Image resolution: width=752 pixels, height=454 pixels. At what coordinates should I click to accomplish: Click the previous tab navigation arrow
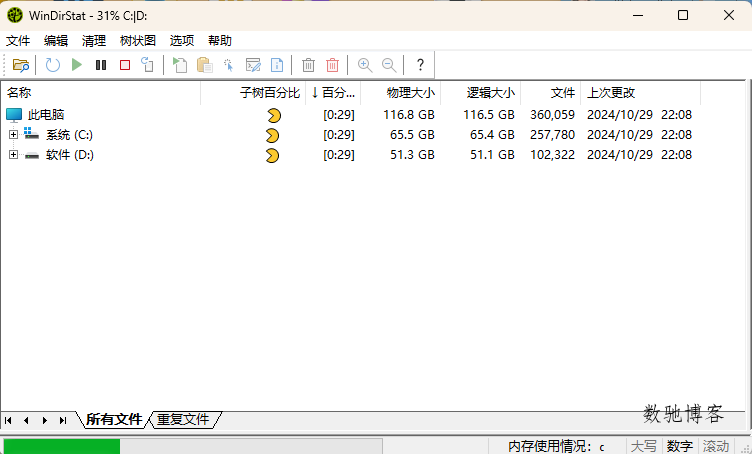26,420
